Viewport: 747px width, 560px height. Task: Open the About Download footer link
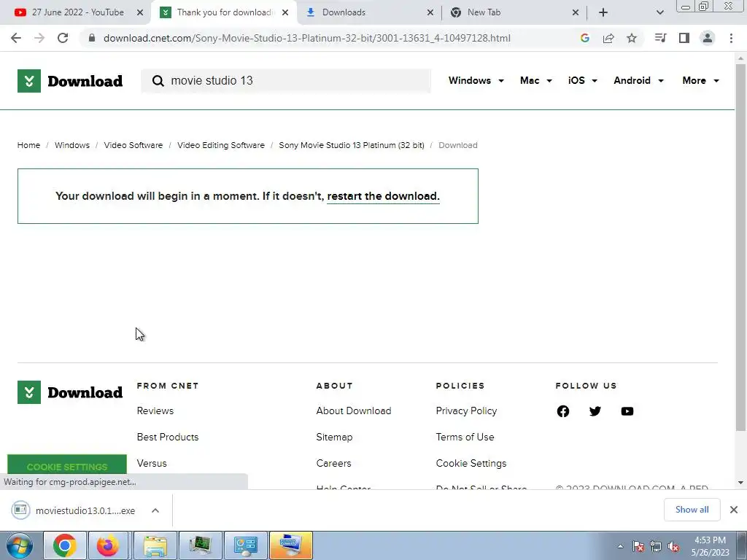(354, 411)
